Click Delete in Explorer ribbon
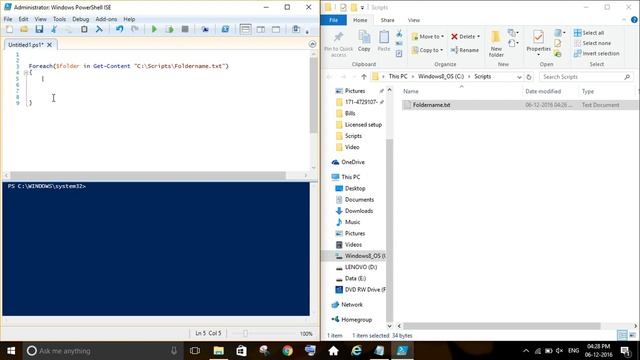Image resolution: width=640 pixels, height=360 pixels. [463, 36]
